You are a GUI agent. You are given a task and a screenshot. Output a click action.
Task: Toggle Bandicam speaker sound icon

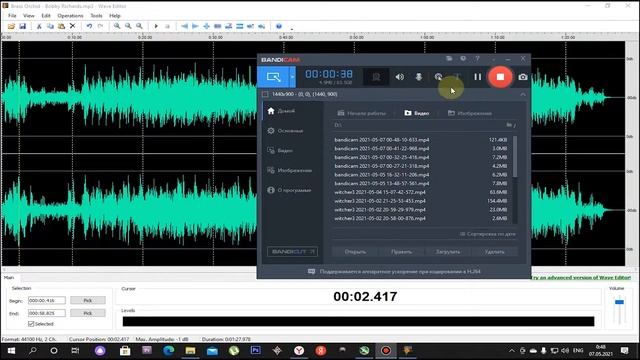pyautogui.click(x=400, y=77)
